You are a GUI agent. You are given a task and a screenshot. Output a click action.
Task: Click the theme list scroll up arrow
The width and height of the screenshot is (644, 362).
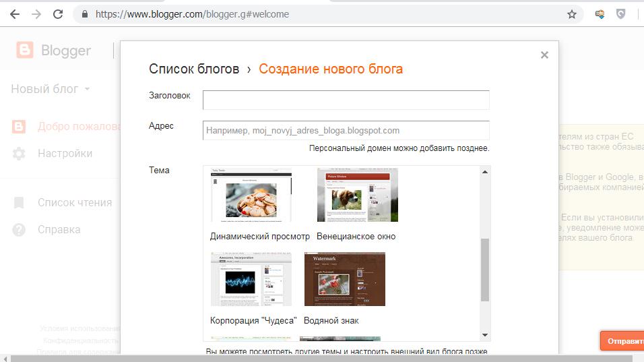pyautogui.click(x=485, y=172)
